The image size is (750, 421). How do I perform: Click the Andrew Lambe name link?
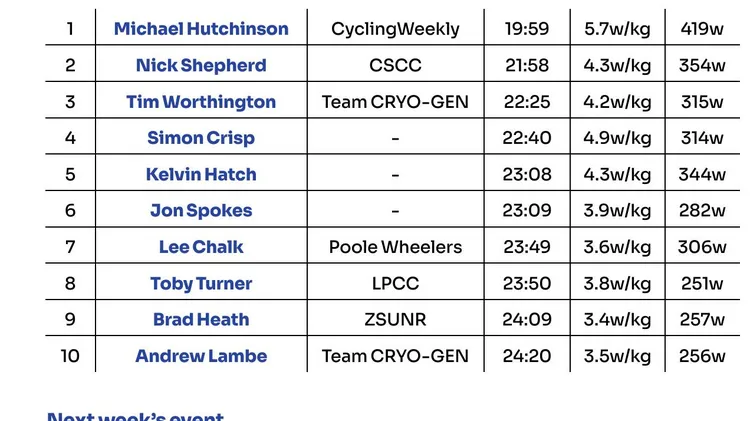[201, 356]
